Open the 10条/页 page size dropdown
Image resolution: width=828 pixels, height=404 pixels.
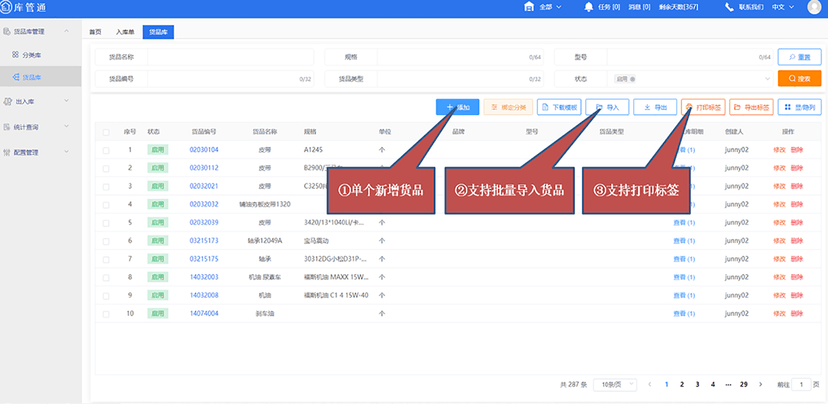[x=615, y=384]
